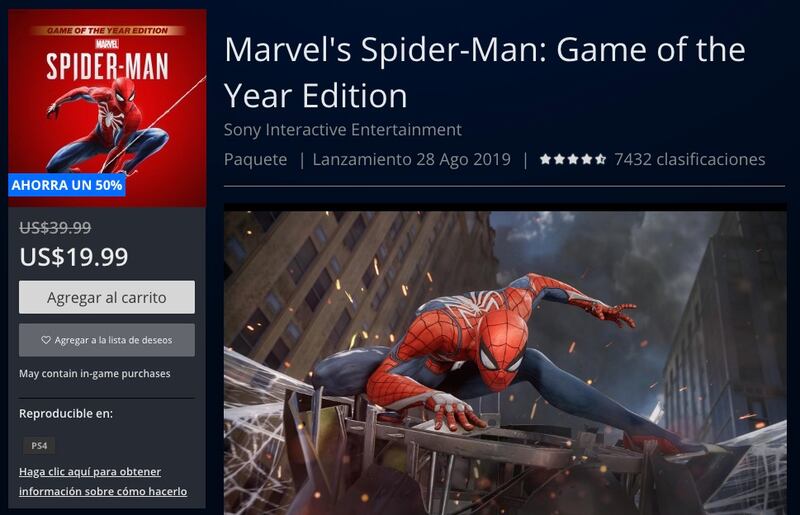Open the Spider-Man cover art thumbnail
Image resolution: width=800 pixels, height=515 pixels.
pos(107,108)
